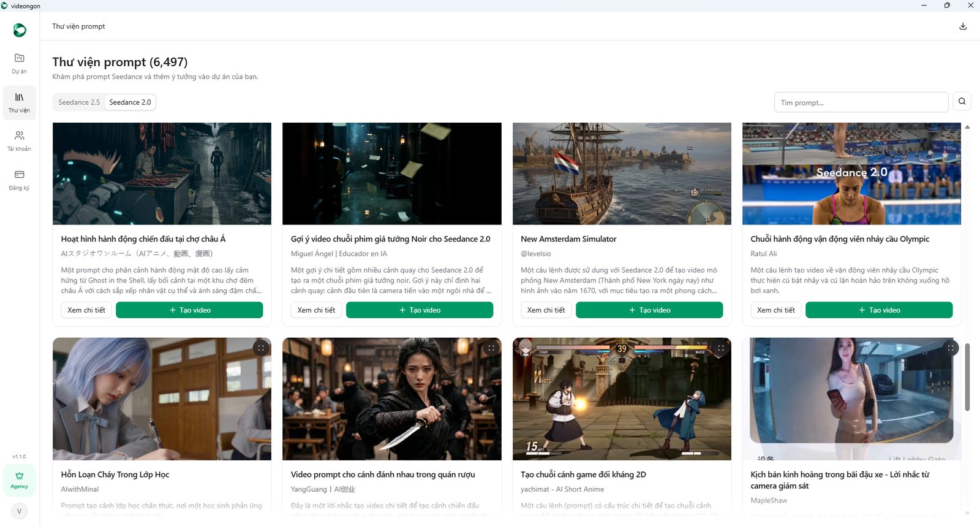Expand the parking lot horror video fullscreen
The height and width of the screenshot is (526, 980).
pyautogui.click(x=951, y=348)
